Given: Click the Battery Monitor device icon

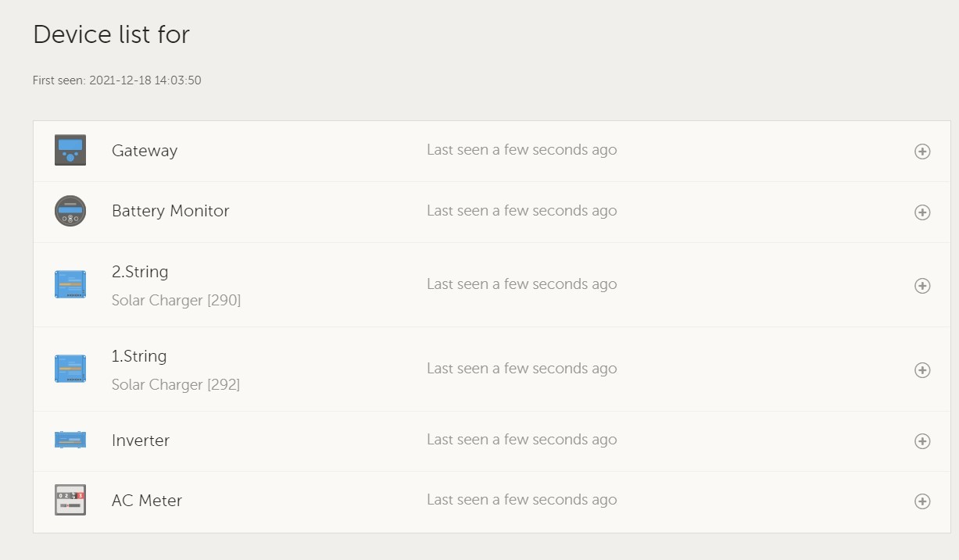Looking at the screenshot, I should pyautogui.click(x=70, y=211).
